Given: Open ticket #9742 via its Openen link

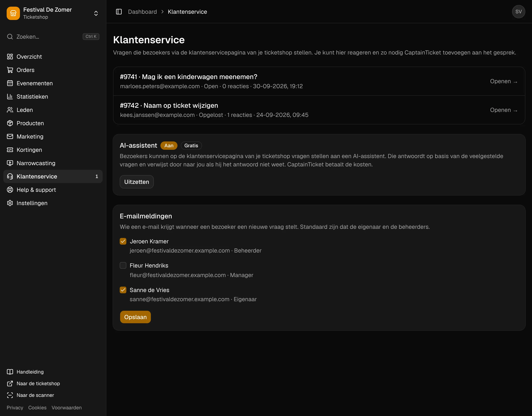Looking at the screenshot, I should [504, 110].
